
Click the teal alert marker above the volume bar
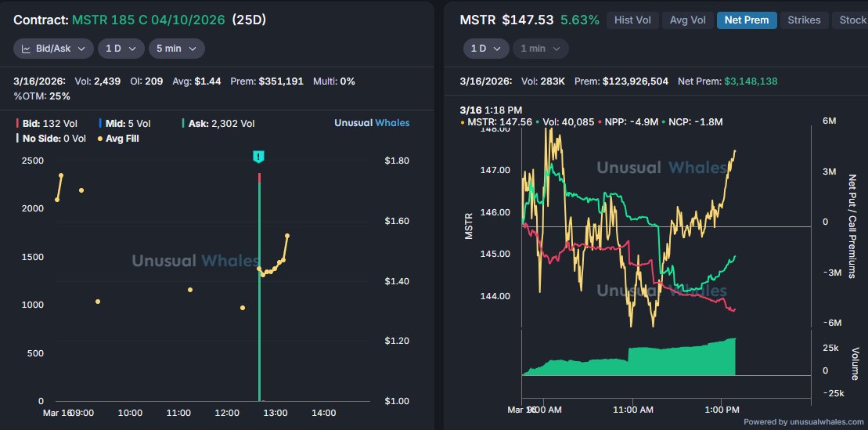pyautogui.click(x=258, y=157)
